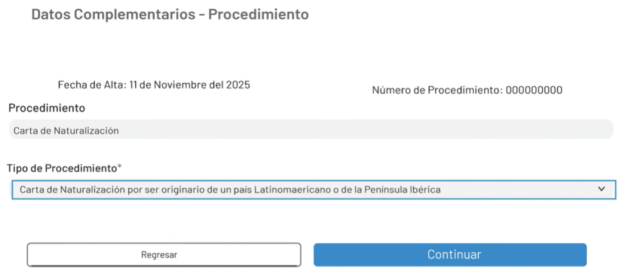This screenshot has height=271, width=644.
Task: Expand the Tipo de Procedimiento dropdown
Action: pos(313,189)
